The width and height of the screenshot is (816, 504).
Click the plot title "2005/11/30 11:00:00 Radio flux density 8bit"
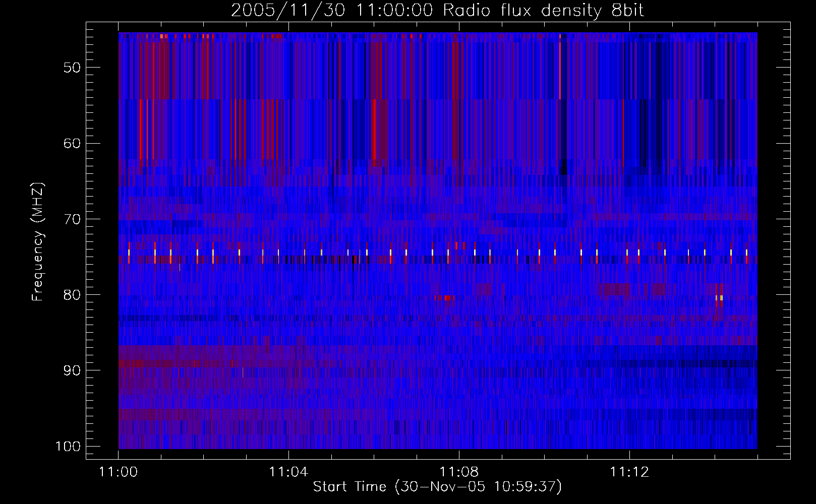[x=438, y=11]
